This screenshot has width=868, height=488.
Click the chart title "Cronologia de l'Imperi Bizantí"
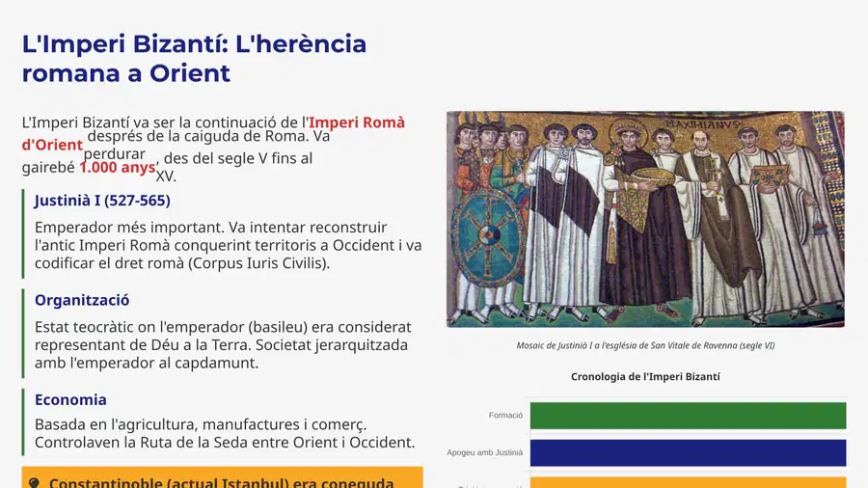point(645,377)
